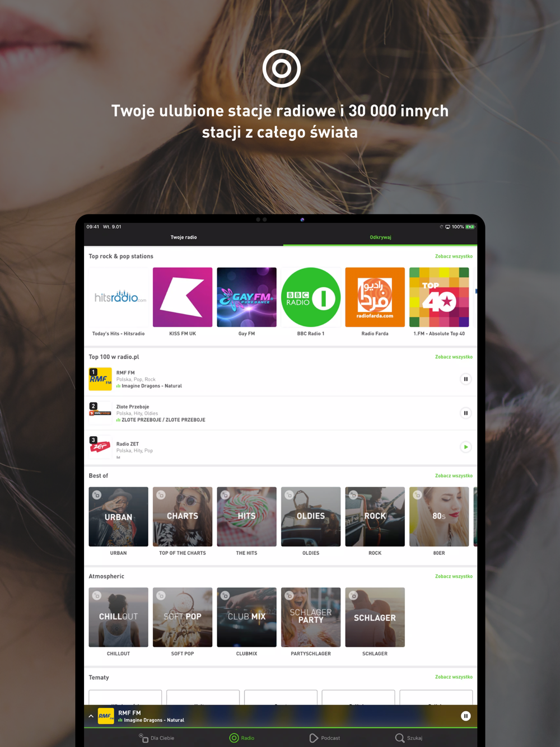
Task: Select the Radio ZET logo in Top 100
Action: tap(100, 447)
